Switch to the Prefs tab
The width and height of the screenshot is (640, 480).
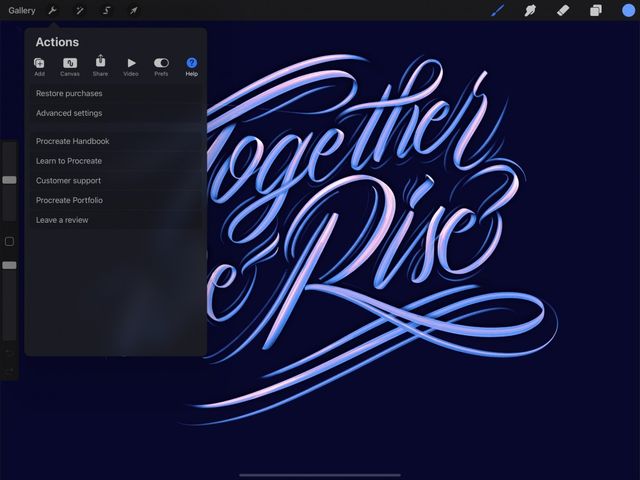161,66
